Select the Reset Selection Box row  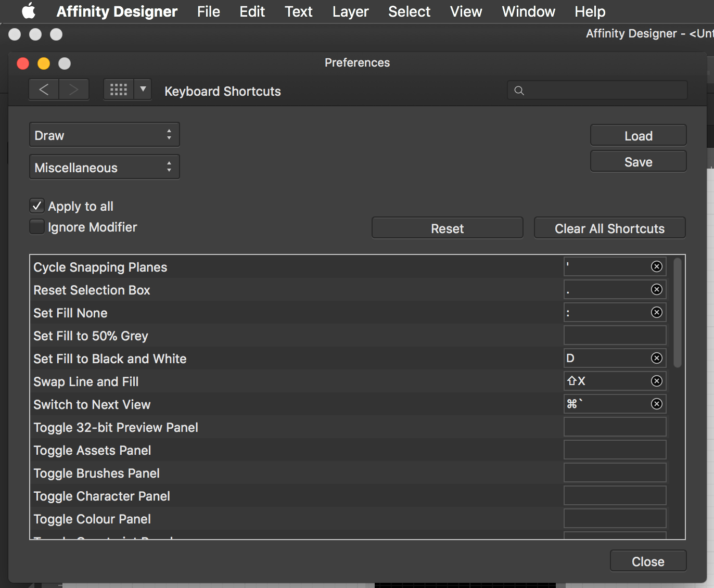coord(350,289)
